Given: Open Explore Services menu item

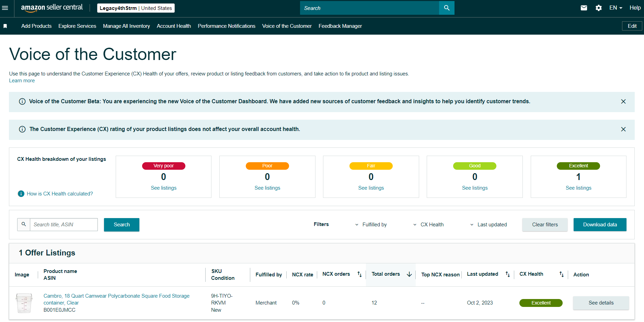Looking at the screenshot, I should (77, 26).
